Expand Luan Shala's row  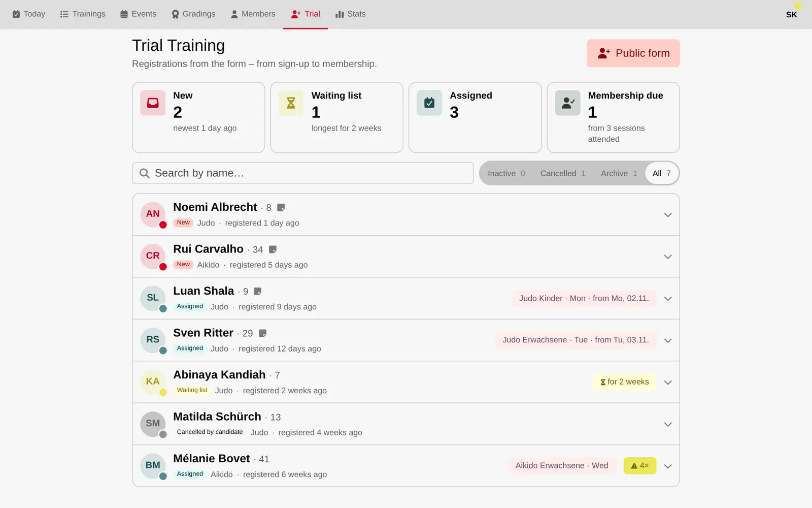point(668,299)
